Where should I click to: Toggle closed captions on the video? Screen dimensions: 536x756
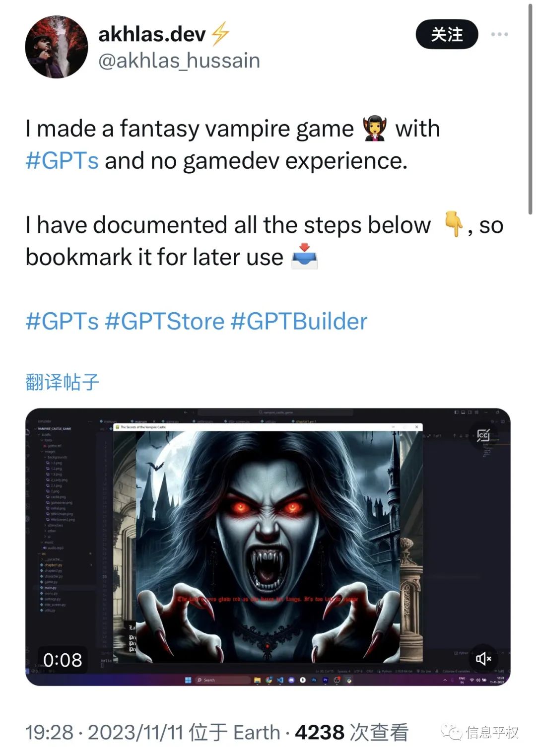[x=483, y=435]
